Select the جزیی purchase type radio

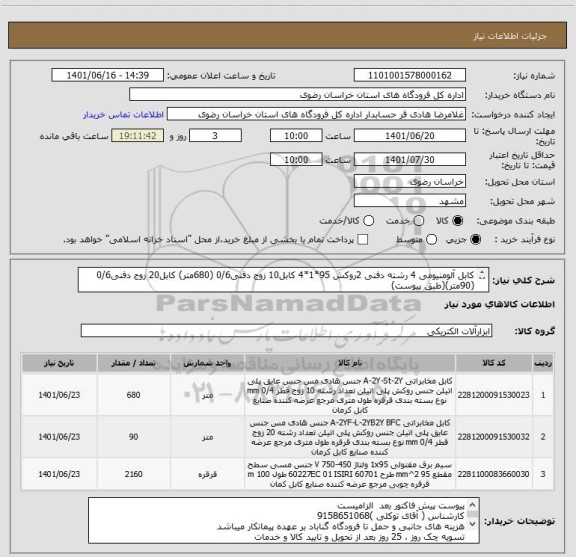coord(475,240)
